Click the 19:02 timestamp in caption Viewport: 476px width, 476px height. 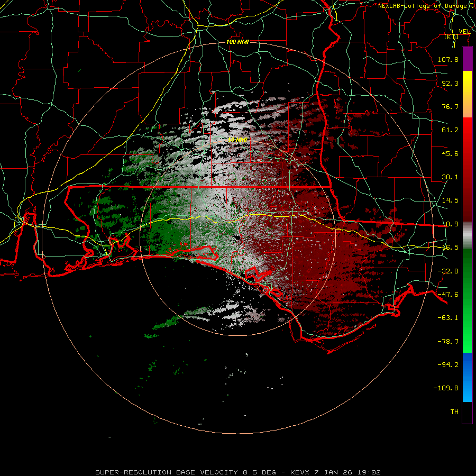click(x=370, y=472)
